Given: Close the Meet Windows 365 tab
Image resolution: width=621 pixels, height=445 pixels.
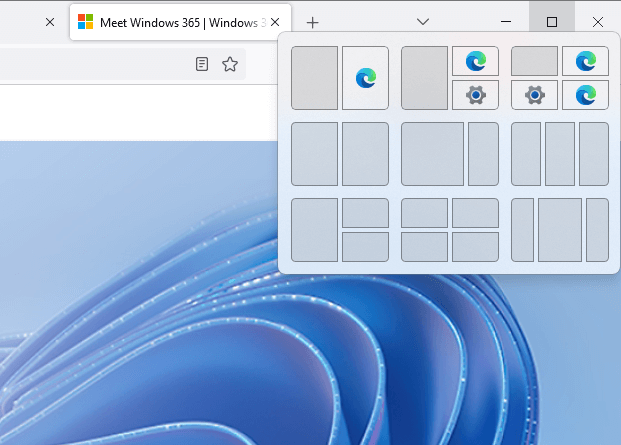Looking at the screenshot, I should [275, 22].
